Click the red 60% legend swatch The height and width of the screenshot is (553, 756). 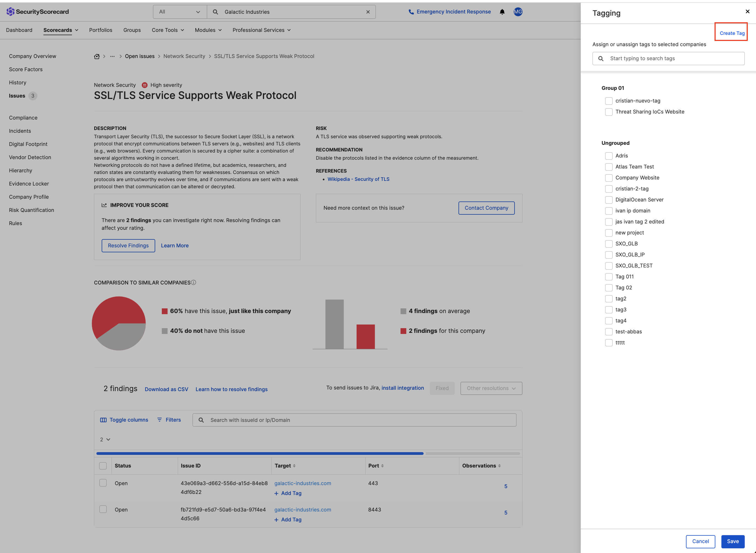pos(165,311)
